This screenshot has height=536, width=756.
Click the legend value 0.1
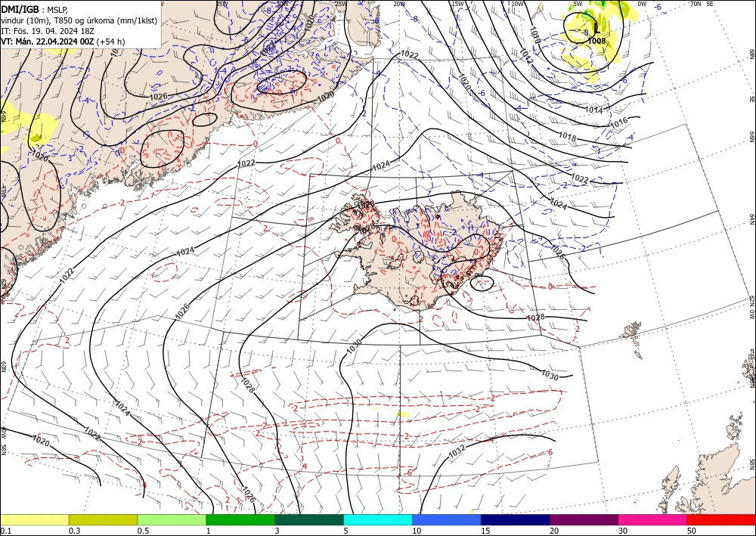pos(5,531)
